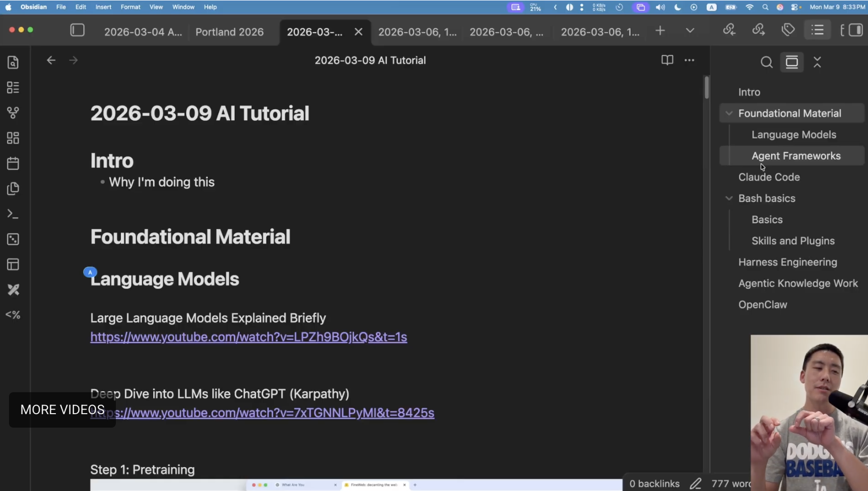The height and width of the screenshot is (491, 868).
Task: Open the outline list icon in header
Action: (x=817, y=30)
